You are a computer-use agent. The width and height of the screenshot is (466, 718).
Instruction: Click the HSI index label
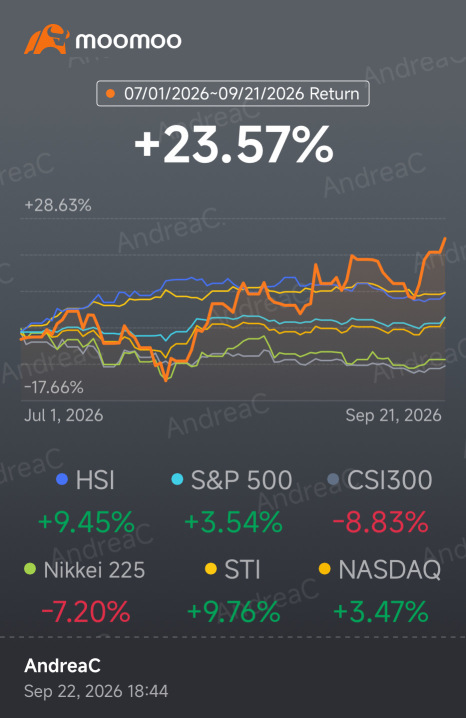click(x=95, y=480)
